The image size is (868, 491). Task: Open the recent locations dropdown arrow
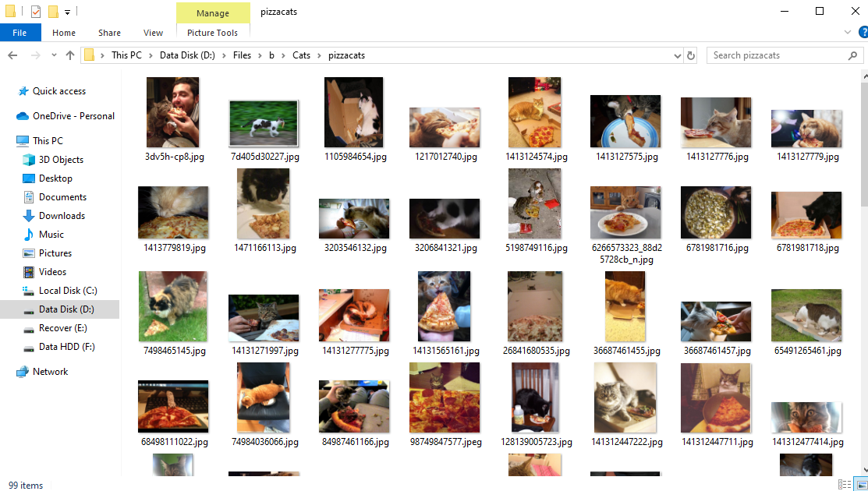[54, 55]
